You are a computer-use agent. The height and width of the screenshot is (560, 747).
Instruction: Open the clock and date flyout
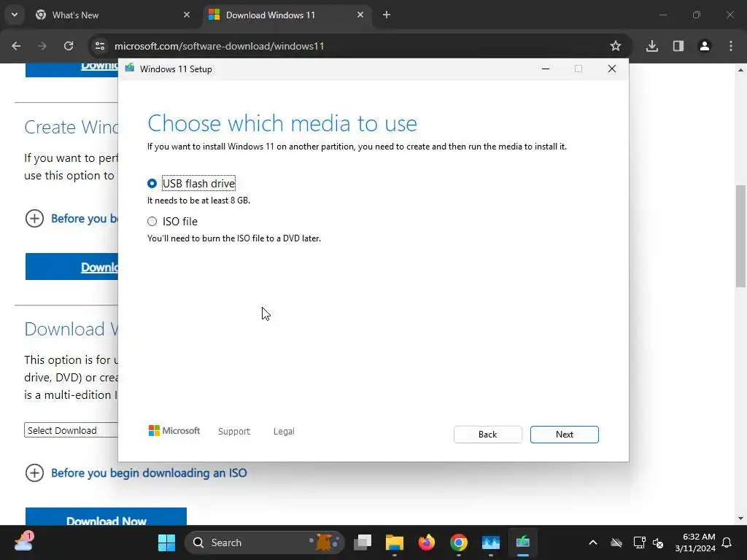[695, 542]
